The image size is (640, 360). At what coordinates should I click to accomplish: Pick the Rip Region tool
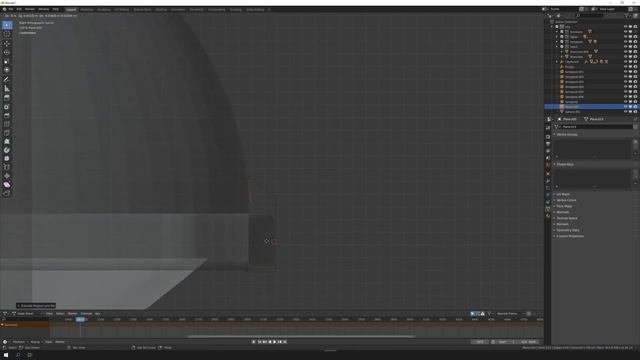7,193
